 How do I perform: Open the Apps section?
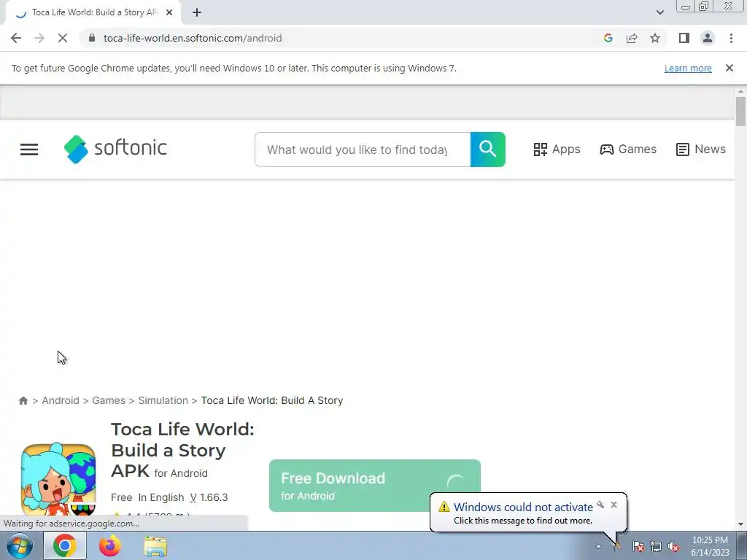click(557, 149)
